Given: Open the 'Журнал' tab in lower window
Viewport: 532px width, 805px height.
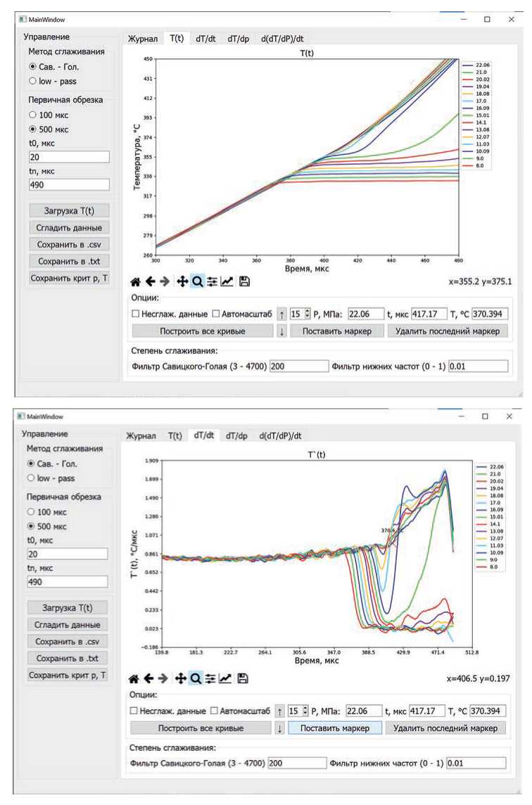Looking at the screenshot, I should coord(141,436).
